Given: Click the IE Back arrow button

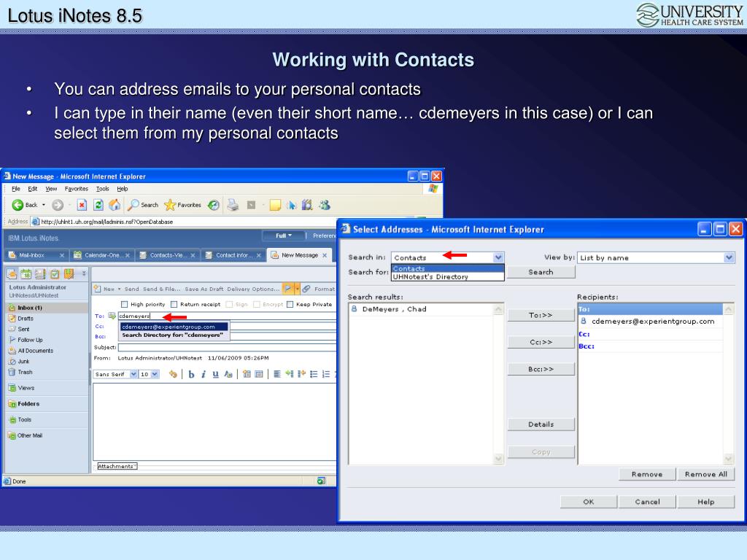Looking at the screenshot, I should pyautogui.click(x=18, y=205).
